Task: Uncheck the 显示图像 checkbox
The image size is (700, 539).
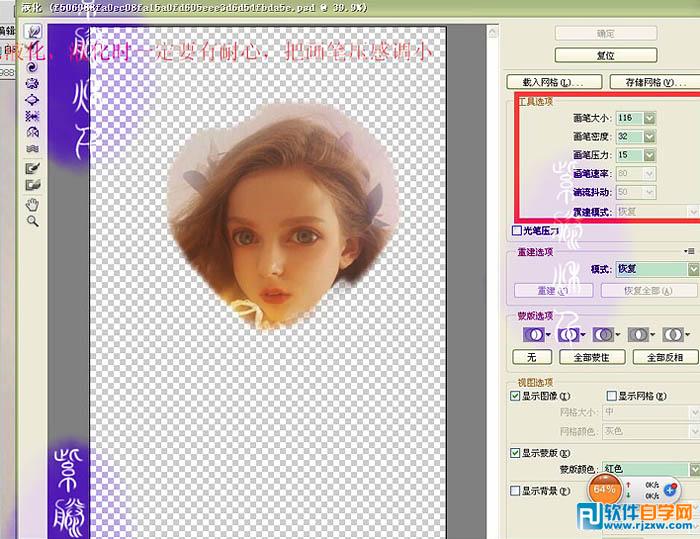Action: coord(515,396)
